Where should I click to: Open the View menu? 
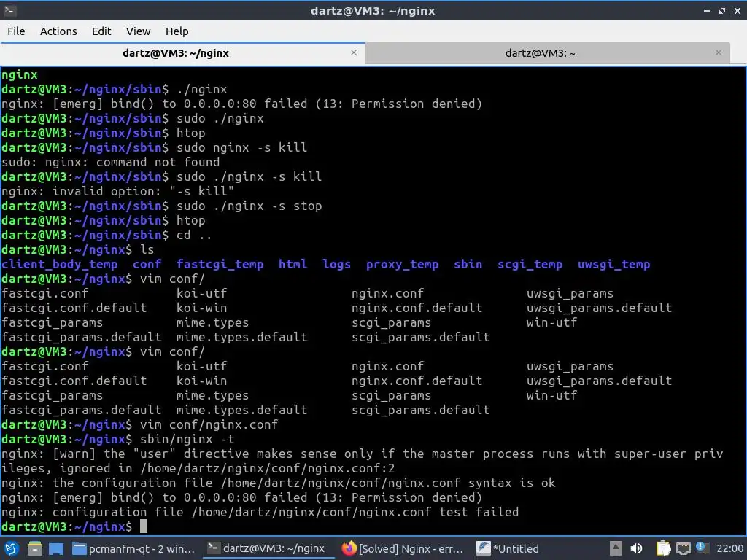pos(138,31)
